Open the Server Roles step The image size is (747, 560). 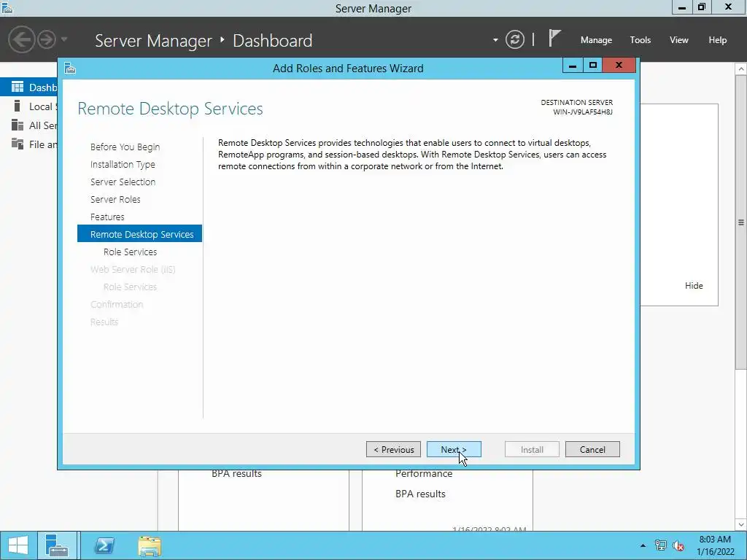point(115,200)
